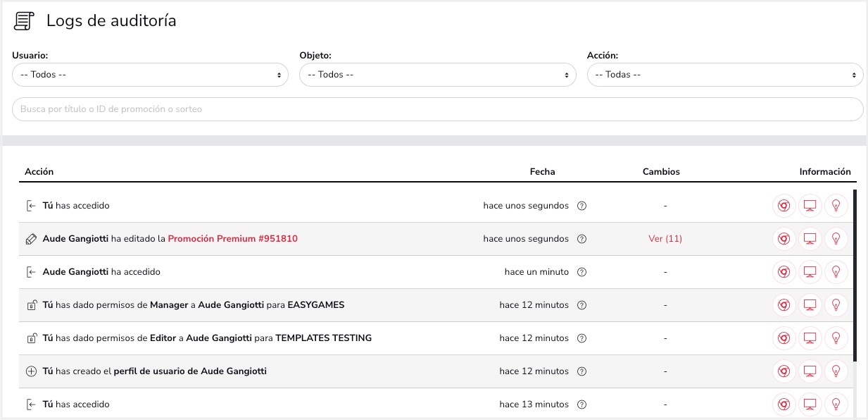Screen dimensions: 868x420
Task: Click the Chrome browser icon in first row
Action: (783, 206)
